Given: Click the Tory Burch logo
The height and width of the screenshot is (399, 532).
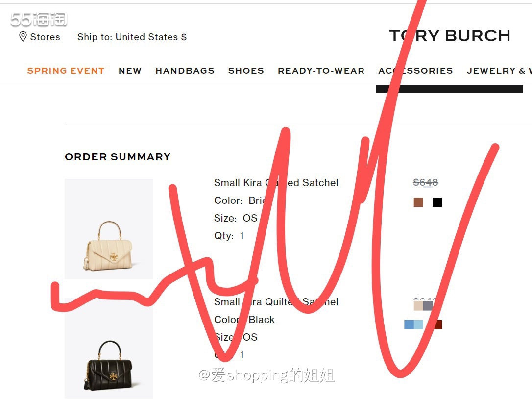Looking at the screenshot, I should (x=450, y=35).
